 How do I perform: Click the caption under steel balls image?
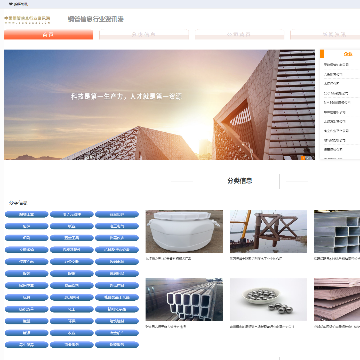point(262,327)
